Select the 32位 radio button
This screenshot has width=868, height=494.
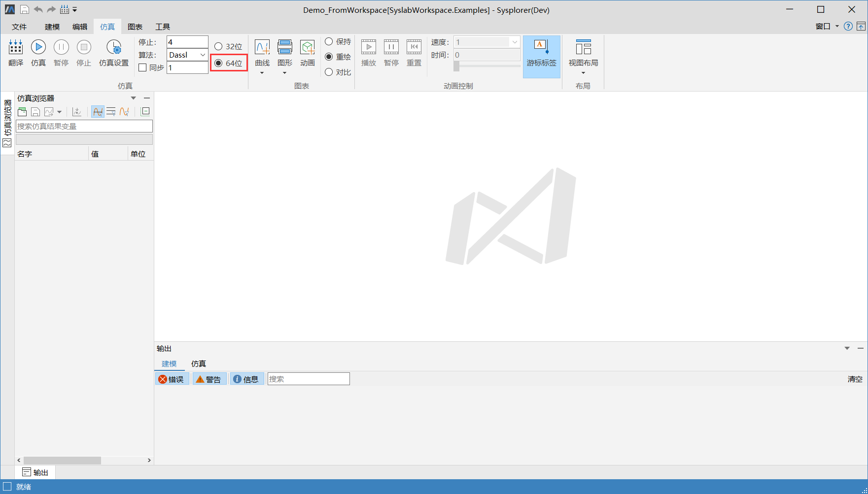[x=218, y=47]
